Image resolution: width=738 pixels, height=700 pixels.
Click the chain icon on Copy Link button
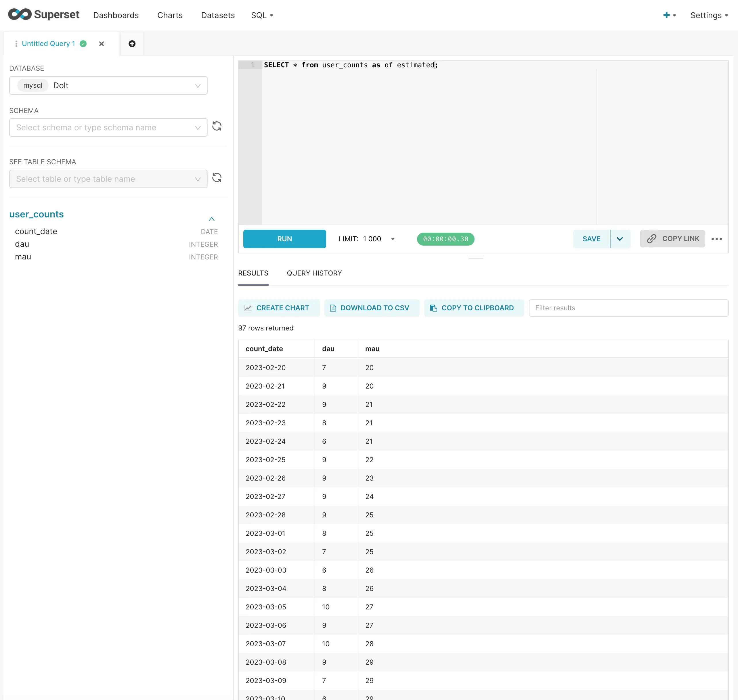pos(651,239)
